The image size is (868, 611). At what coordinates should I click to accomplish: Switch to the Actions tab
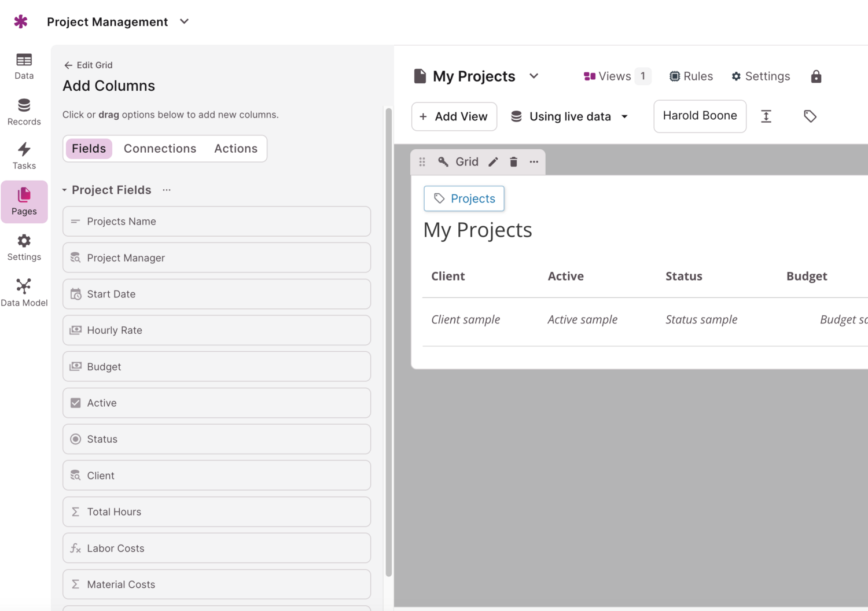236,149
